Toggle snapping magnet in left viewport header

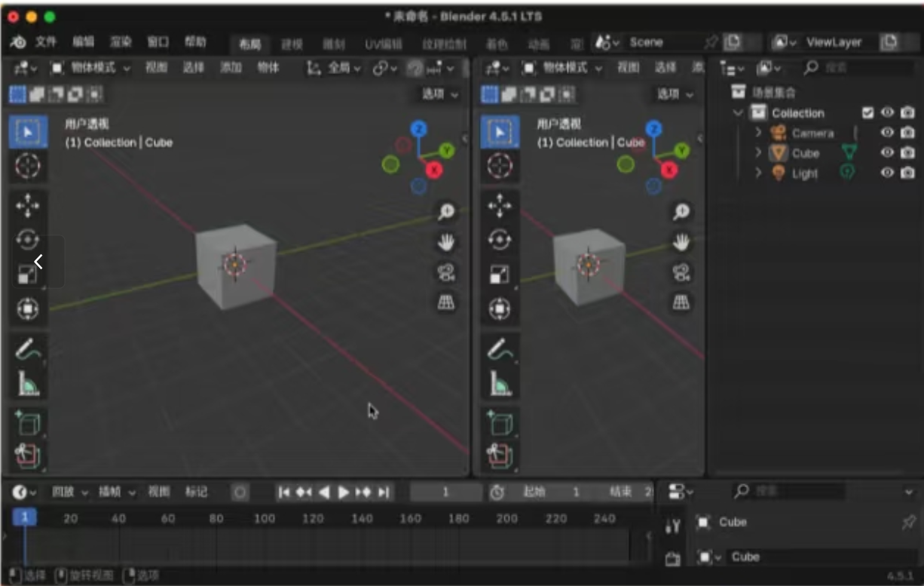pyautogui.click(x=415, y=69)
